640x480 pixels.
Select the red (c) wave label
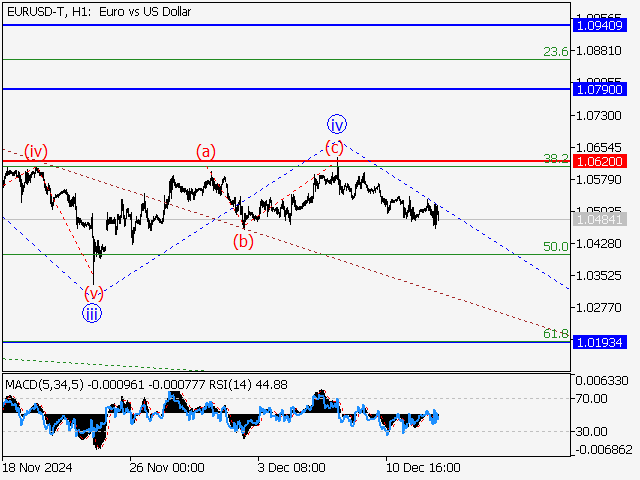(334, 148)
